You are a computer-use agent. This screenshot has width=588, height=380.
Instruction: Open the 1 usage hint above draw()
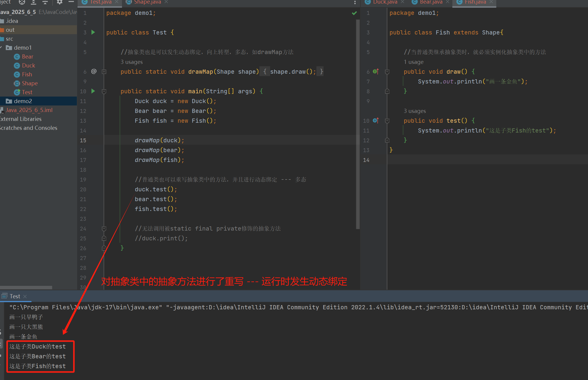[413, 62]
